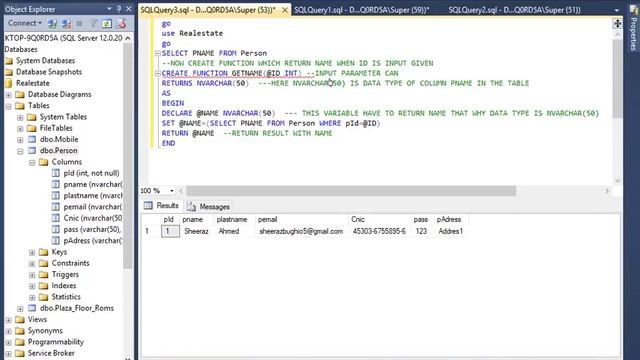Click the editor vertical scrollbar thumb
This screenshot has width=640, height=360.
point(618,79)
